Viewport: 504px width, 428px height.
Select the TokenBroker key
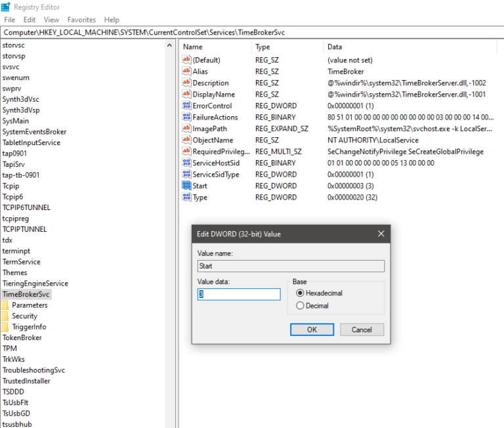click(x=22, y=337)
